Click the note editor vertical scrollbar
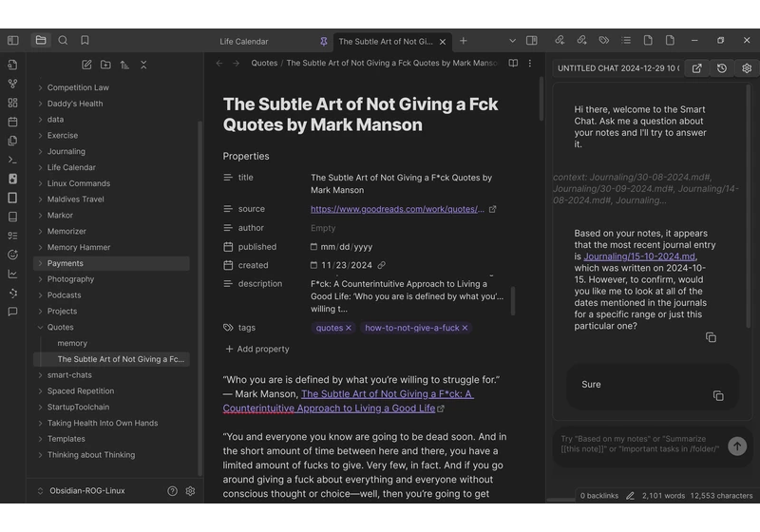Image resolution: width=760 pixels, height=532 pixels. [541, 100]
